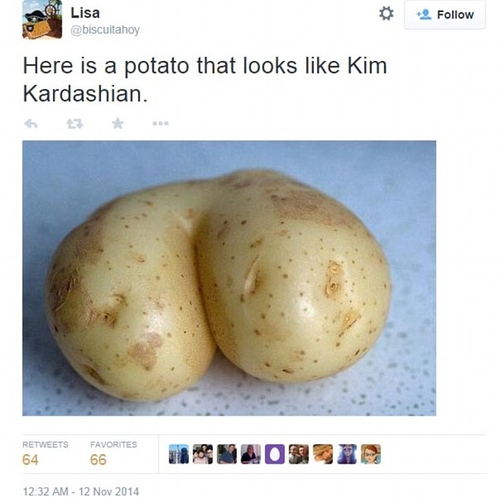Click the RETWEETS label
This screenshot has width=500, height=500.
pyautogui.click(x=45, y=445)
